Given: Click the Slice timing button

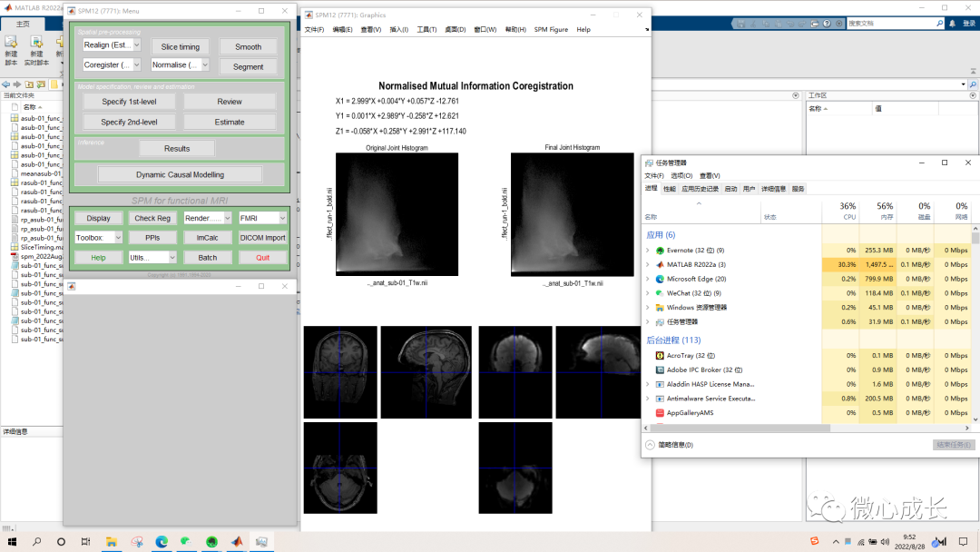Looking at the screenshot, I should coord(181,46).
